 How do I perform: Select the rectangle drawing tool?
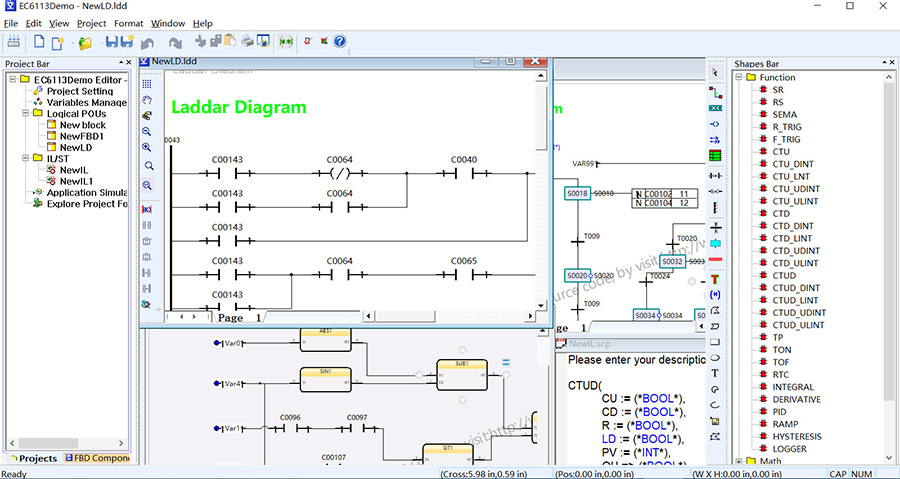click(x=715, y=342)
